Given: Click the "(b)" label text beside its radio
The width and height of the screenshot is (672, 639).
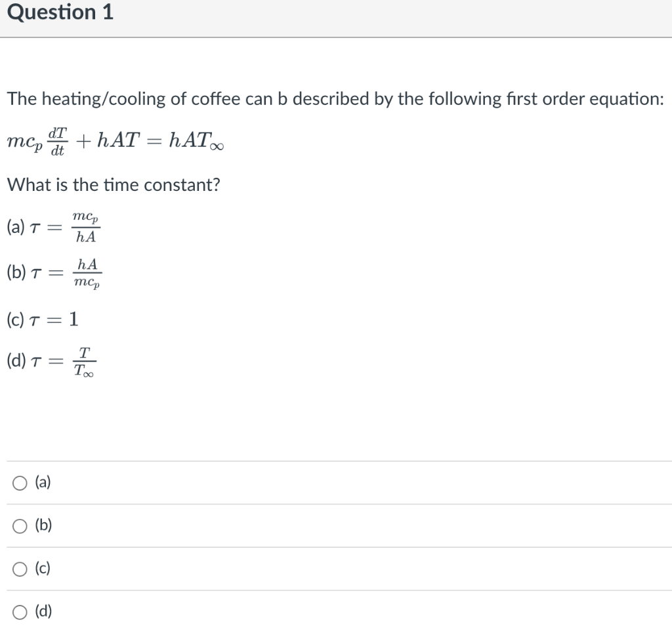Looking at the screenshot, I should (x=43, y=525).
